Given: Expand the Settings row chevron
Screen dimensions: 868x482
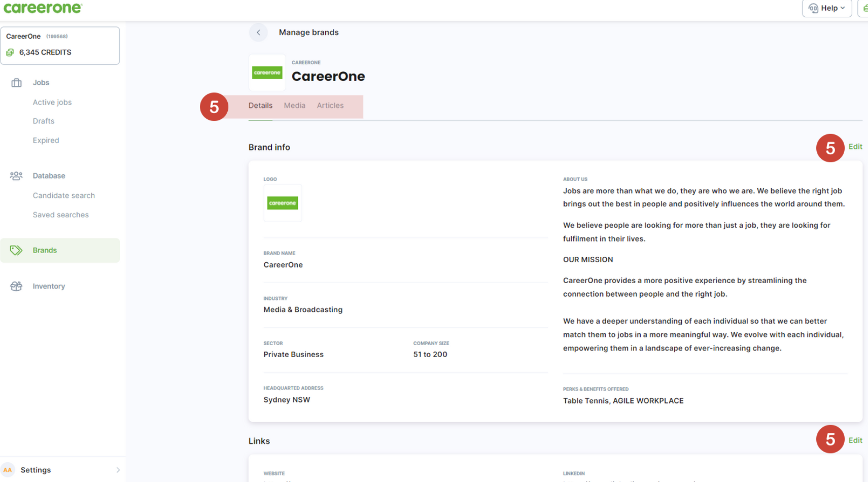Looking at the screenshot, I should pyautogui.click(x=118, y=470).
